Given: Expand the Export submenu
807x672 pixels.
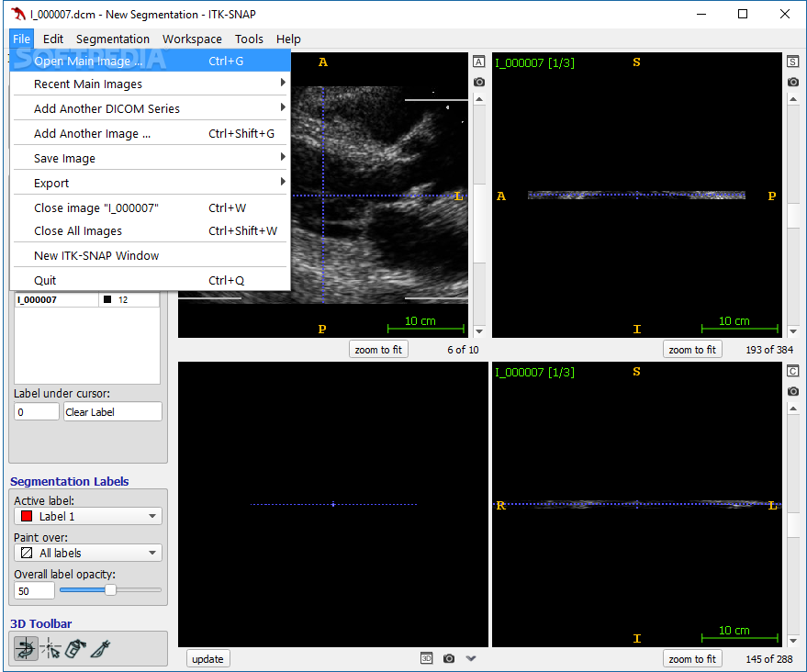Looking at the screenshot, I should click(150, 184).
